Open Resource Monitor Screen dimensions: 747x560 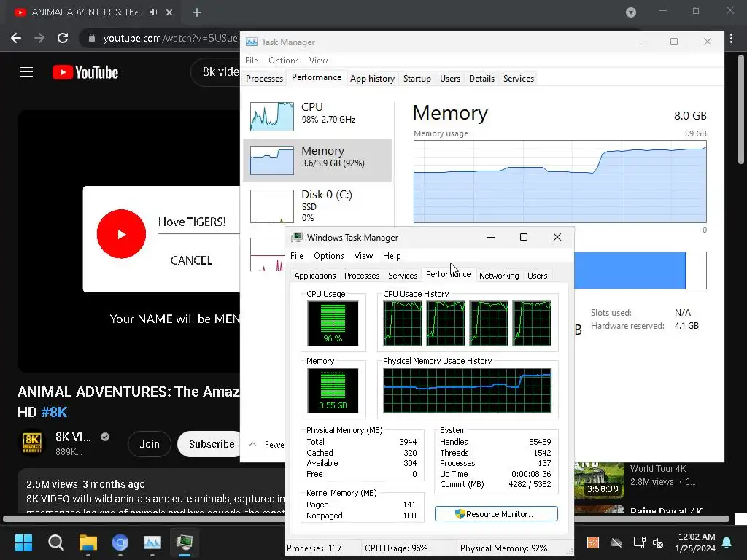coord(496,514)
